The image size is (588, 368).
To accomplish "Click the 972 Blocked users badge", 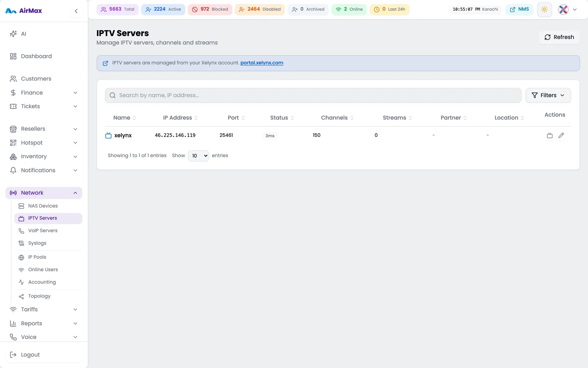I will [x=210, y=9].
